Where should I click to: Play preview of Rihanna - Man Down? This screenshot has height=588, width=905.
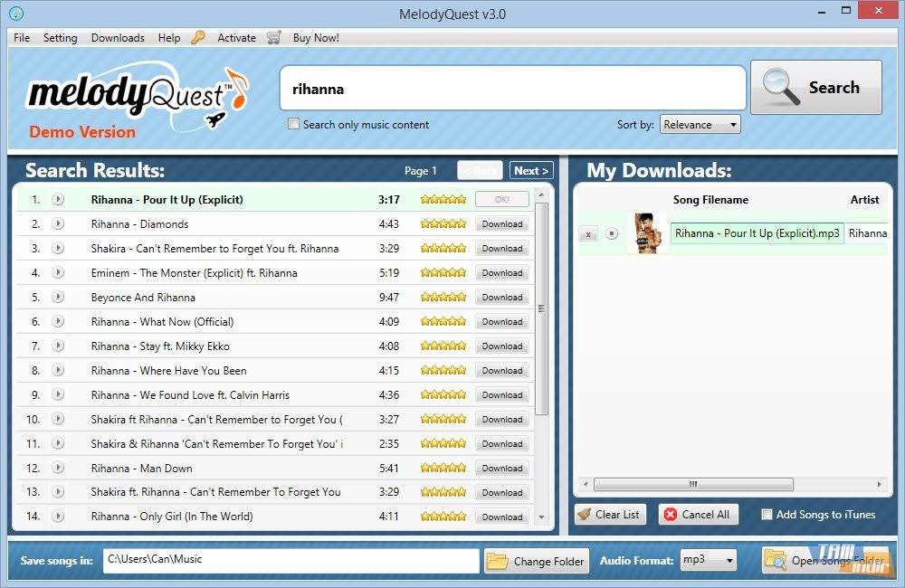58,468
